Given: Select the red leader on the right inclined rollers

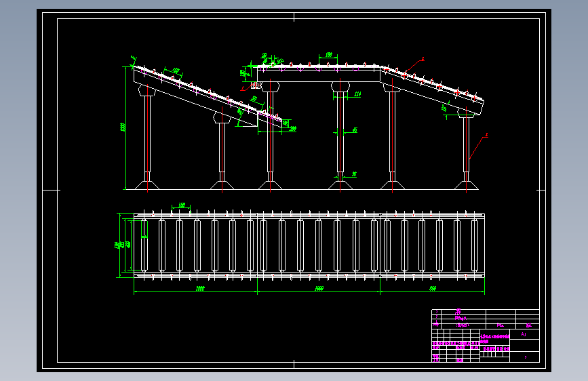Looking at the screenshot, I should pos(415,64).
